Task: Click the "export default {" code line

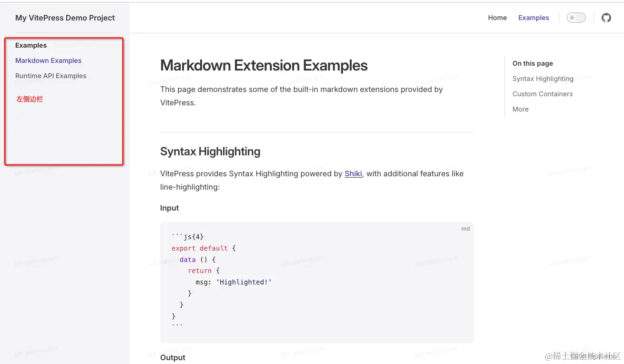Action: 204,248
